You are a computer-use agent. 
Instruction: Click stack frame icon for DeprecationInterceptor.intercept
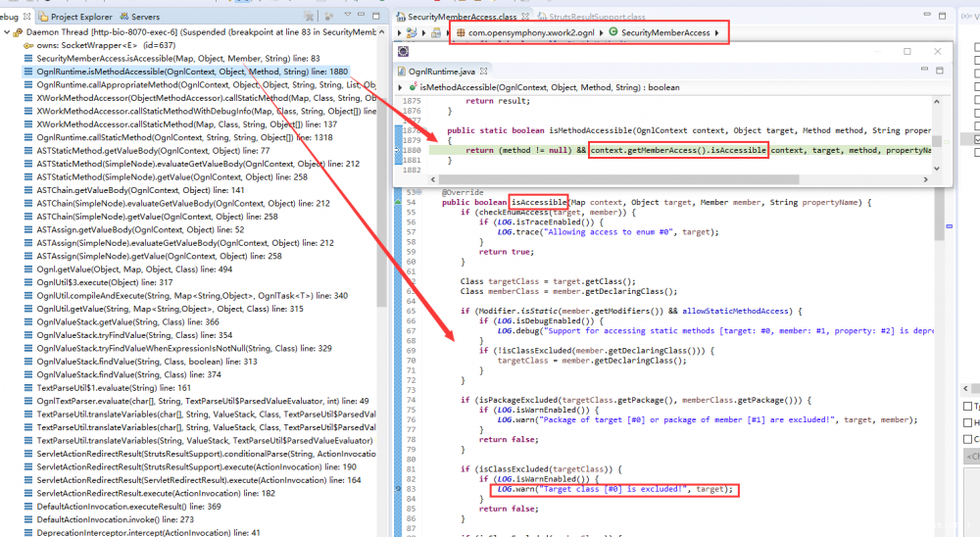point(28,533)
